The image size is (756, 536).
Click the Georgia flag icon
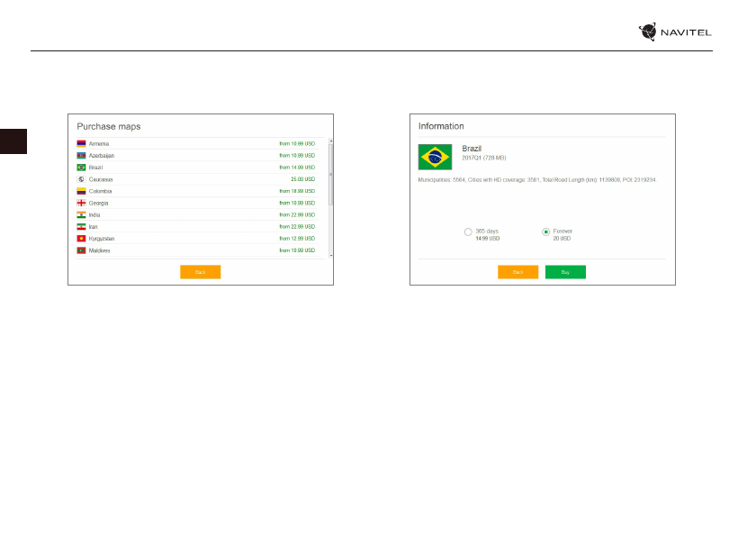[81, 203]
